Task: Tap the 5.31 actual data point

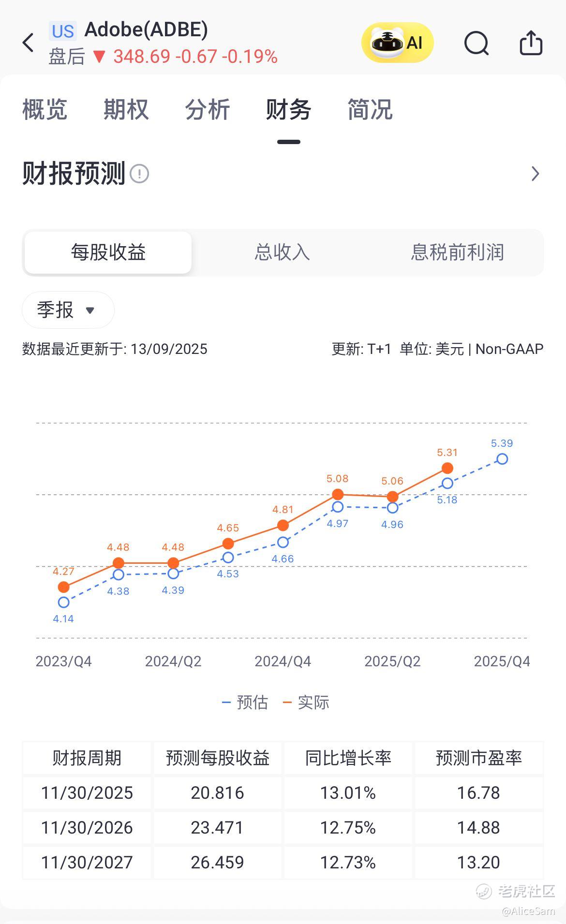Action: (x=447, y=468)
